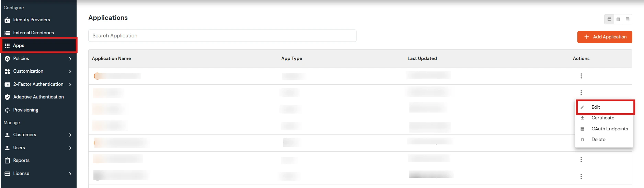This screenshot has height=188, width=644.
Task: Select the Apps grid icon in sidebar
Action: pyautogui.click(x=7, y=46)
